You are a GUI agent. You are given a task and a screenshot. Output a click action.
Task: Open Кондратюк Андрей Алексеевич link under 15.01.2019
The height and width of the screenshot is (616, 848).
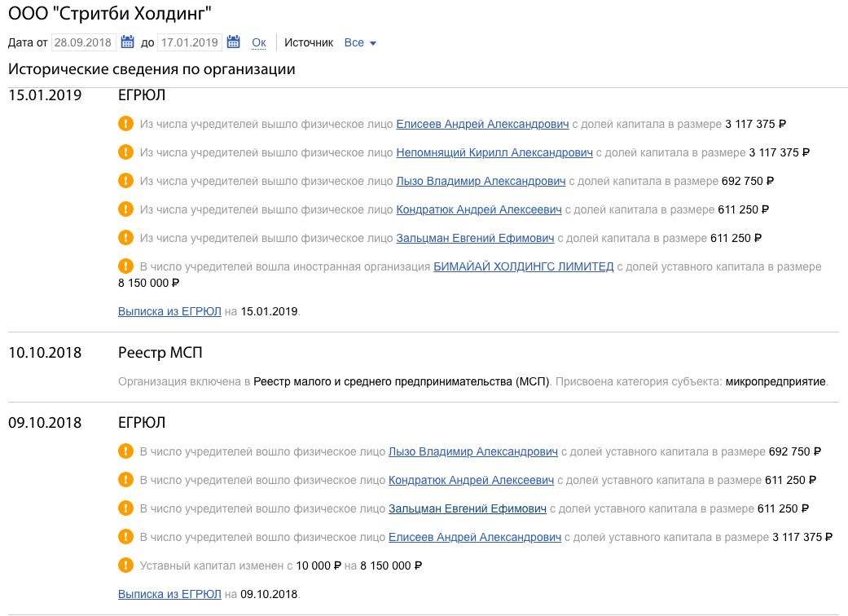pyautogui.click(x=479, y=209)
